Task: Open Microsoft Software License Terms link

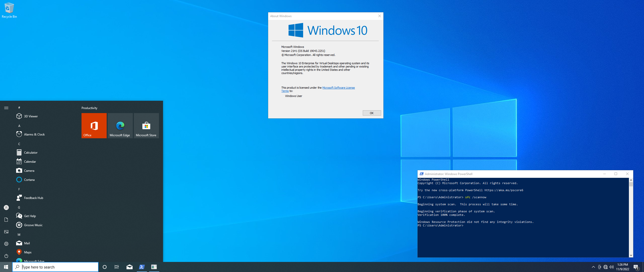Action: tap(338, 88)
